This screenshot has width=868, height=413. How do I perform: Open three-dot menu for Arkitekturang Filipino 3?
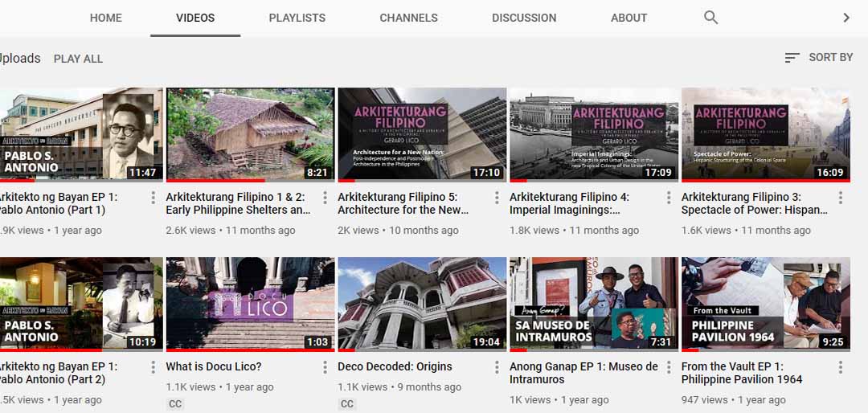click(x=841, y=198)
